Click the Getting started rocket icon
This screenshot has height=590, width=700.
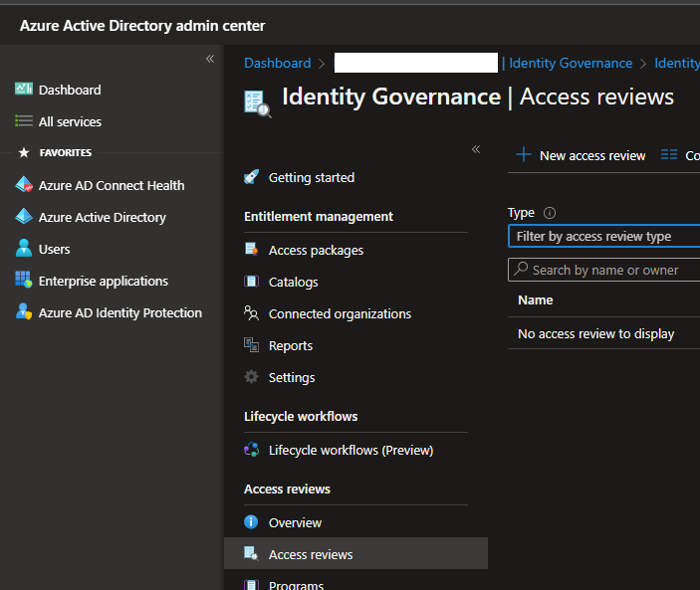coord(252,177)
